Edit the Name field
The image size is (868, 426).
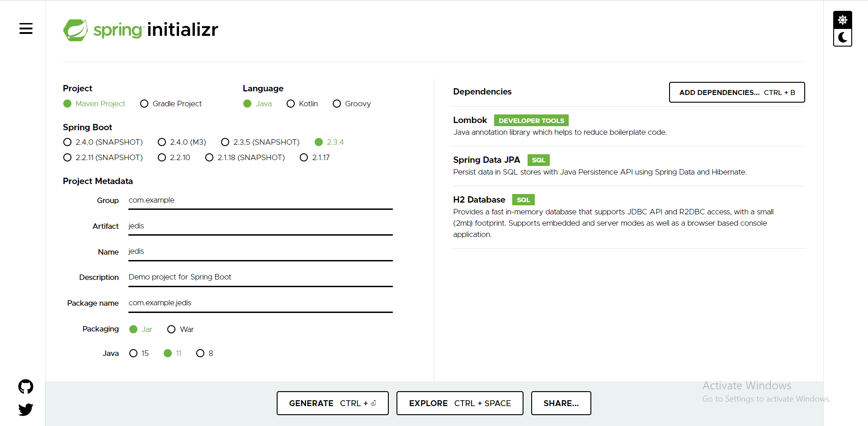pos(260,251)
